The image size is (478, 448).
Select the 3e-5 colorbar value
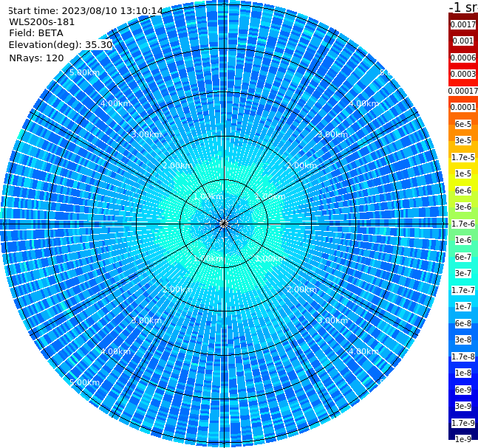463,140
